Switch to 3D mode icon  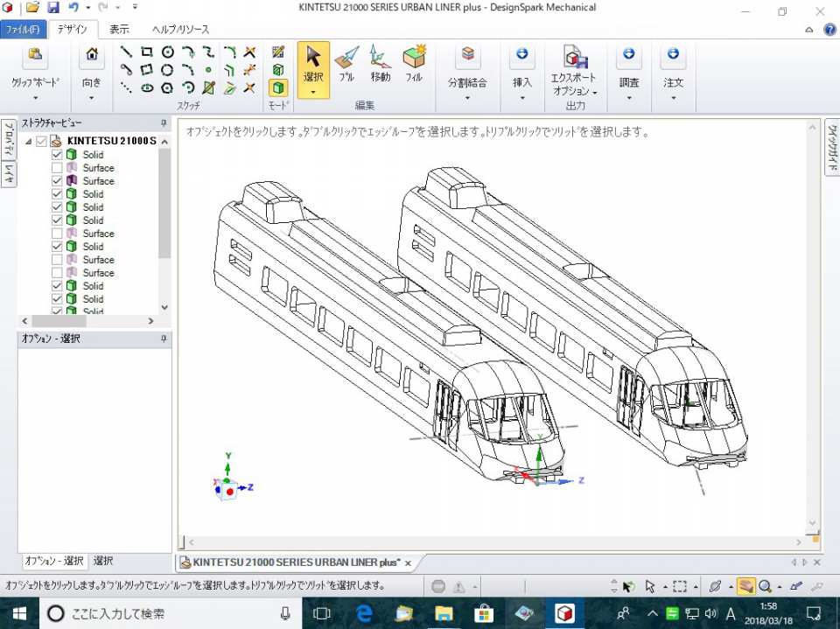click(x=278, y=87)
